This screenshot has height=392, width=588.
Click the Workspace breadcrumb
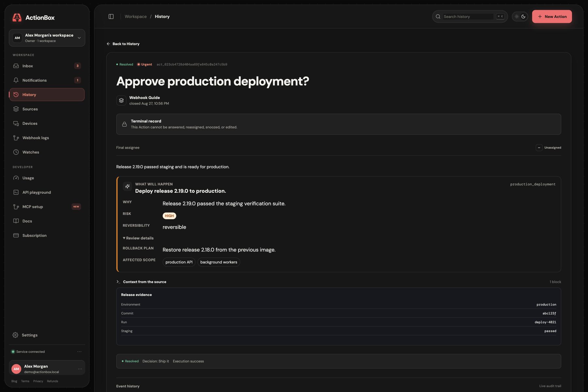pyautogui.click(x=136, y=16)
